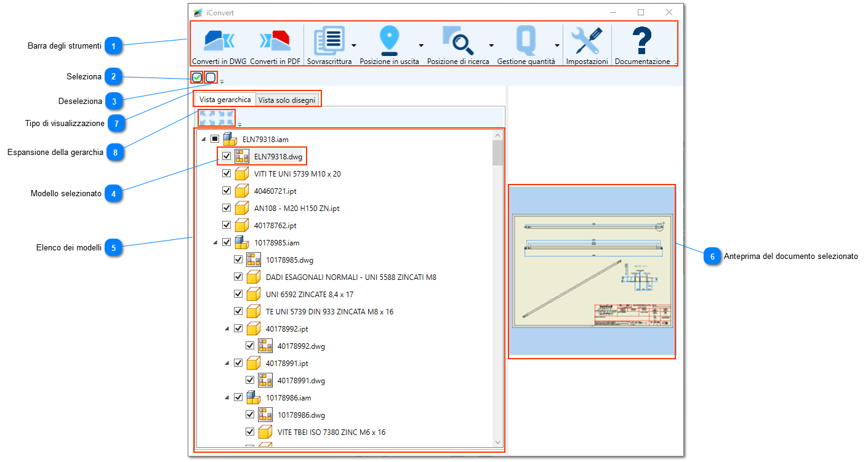Screen dimensions: 868x462
Task: Uncheck the 10178985.iam checkbox
Action: coord(227,242)
